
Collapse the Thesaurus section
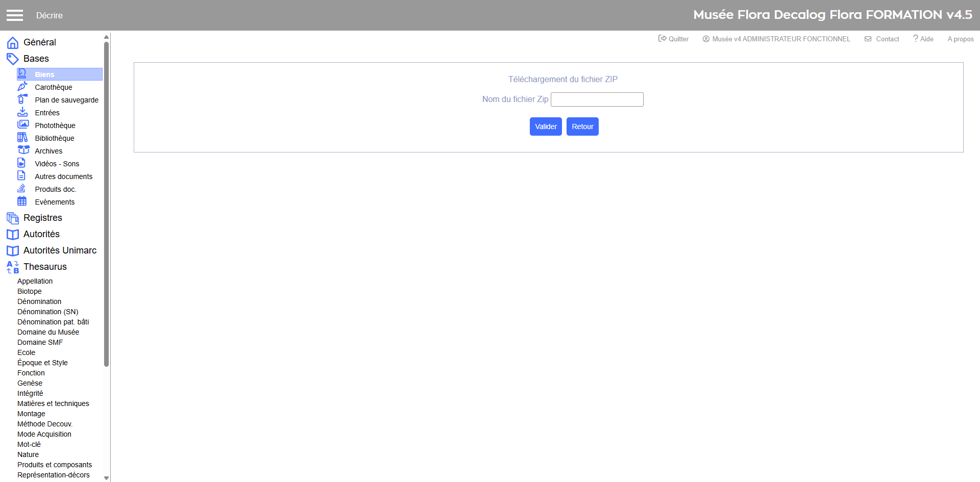[x=45, y=267]
